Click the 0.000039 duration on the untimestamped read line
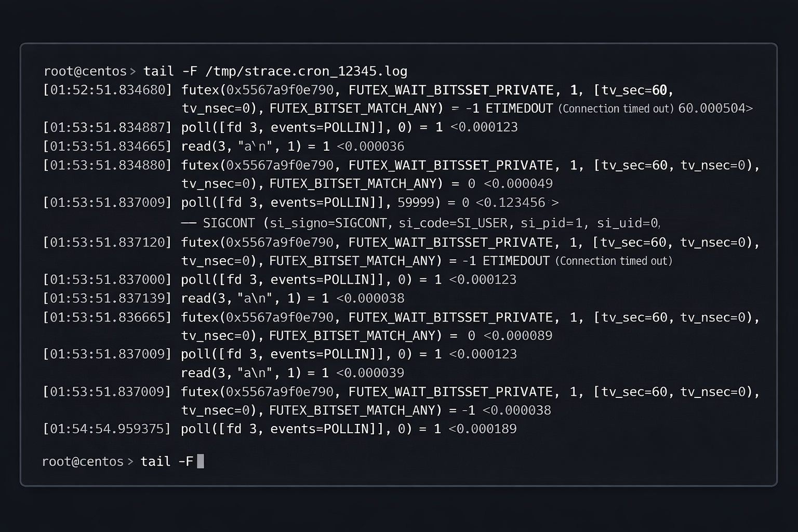The image size is (798, 532). click(374, 373)
